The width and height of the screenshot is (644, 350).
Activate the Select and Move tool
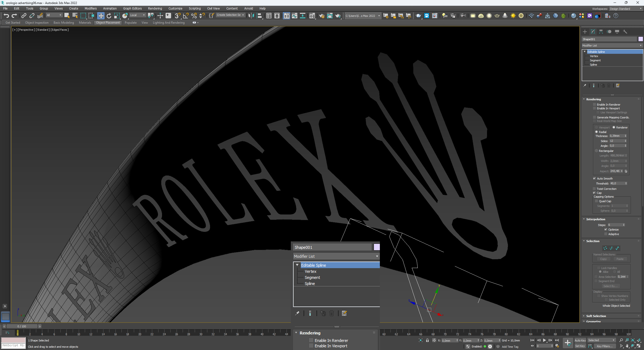click(x=101, y=16)
